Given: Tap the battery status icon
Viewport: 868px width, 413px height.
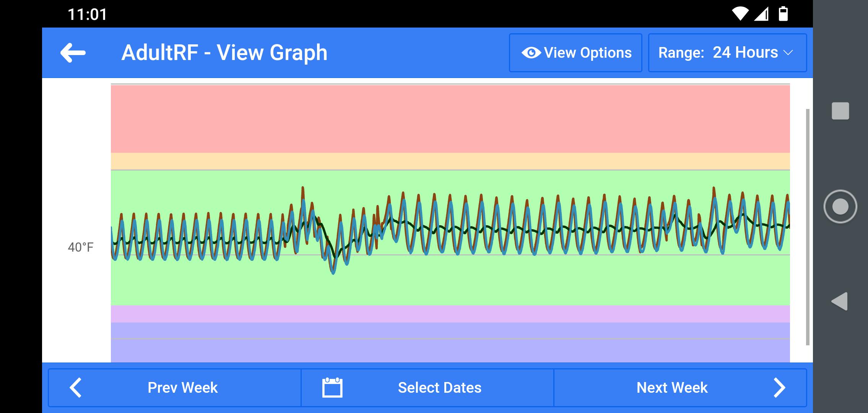Looking at the screenshot, I should point(783,14).
